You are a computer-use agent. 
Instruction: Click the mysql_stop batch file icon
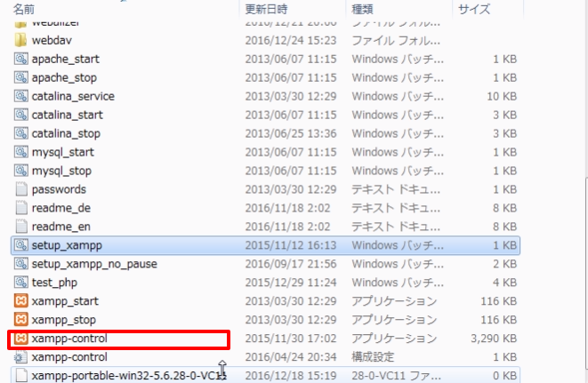click(21, 171)
